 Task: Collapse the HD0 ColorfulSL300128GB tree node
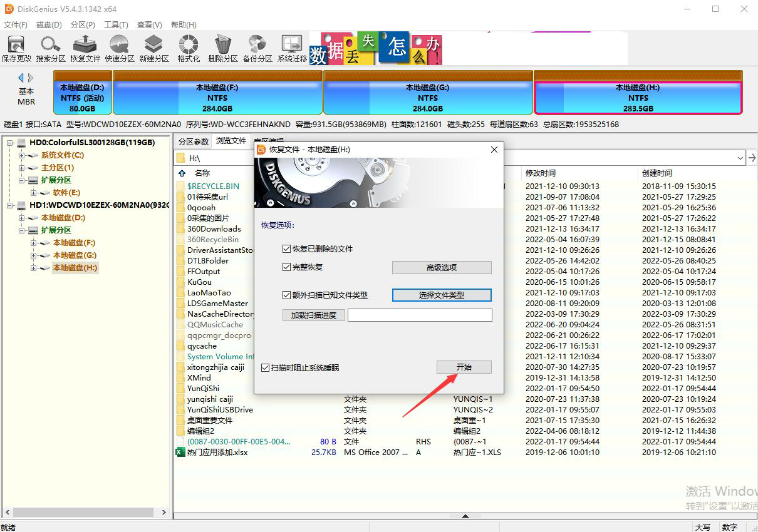pyautogui.click(x=10, y=143)
